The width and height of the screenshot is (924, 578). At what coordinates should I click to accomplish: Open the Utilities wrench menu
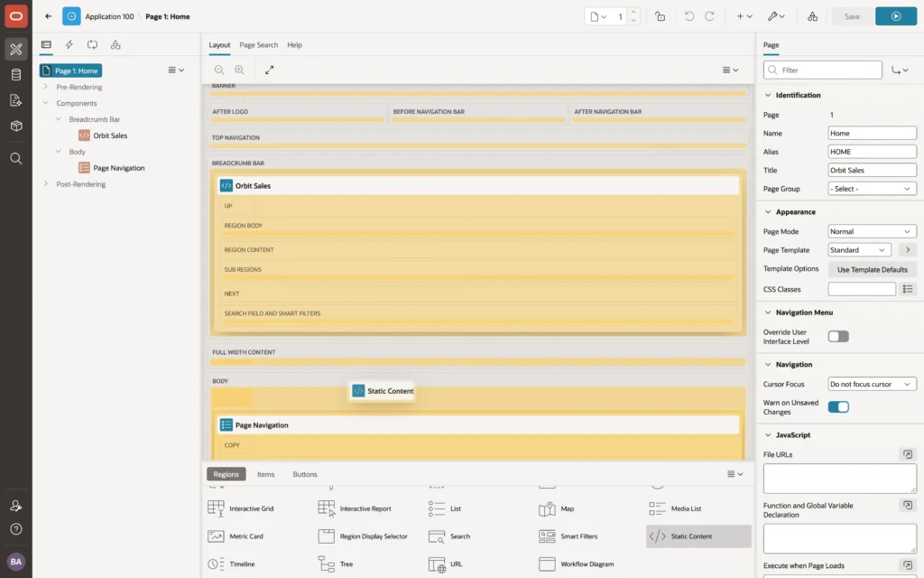tap(776, 16)
